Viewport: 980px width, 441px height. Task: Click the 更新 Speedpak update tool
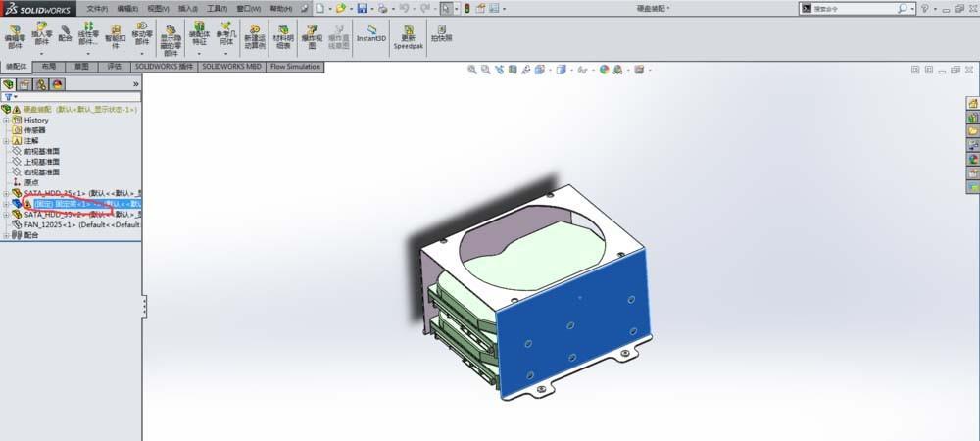pos(409,38)
